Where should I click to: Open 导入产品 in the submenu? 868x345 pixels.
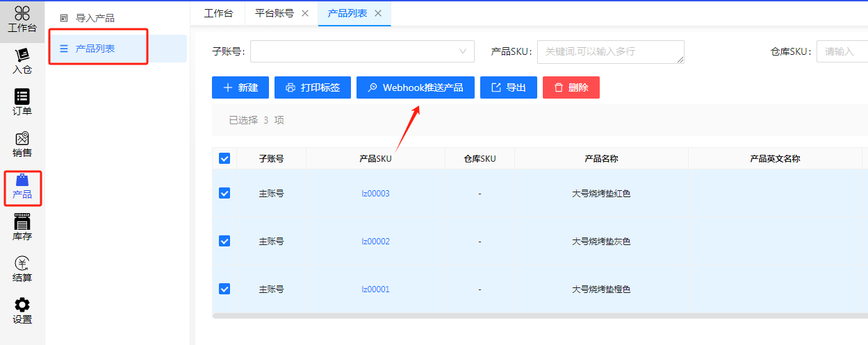[x=95, y=18]
